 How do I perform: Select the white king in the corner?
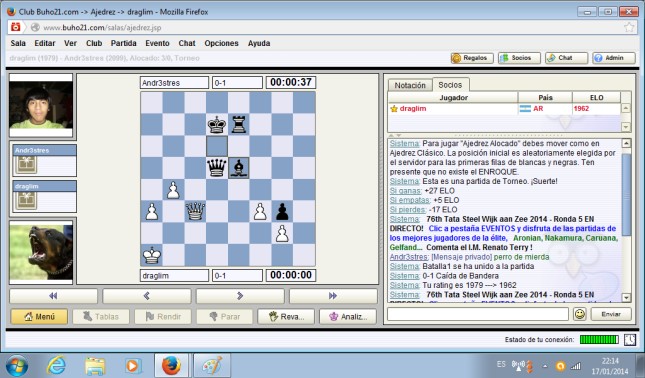pyautogui.click(x=152, y=255)
